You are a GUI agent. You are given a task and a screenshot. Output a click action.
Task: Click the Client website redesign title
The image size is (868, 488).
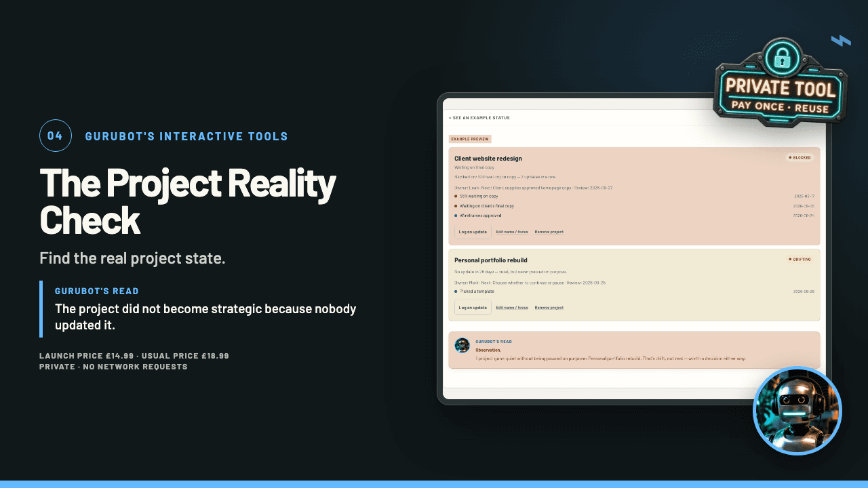pos(488,159)
